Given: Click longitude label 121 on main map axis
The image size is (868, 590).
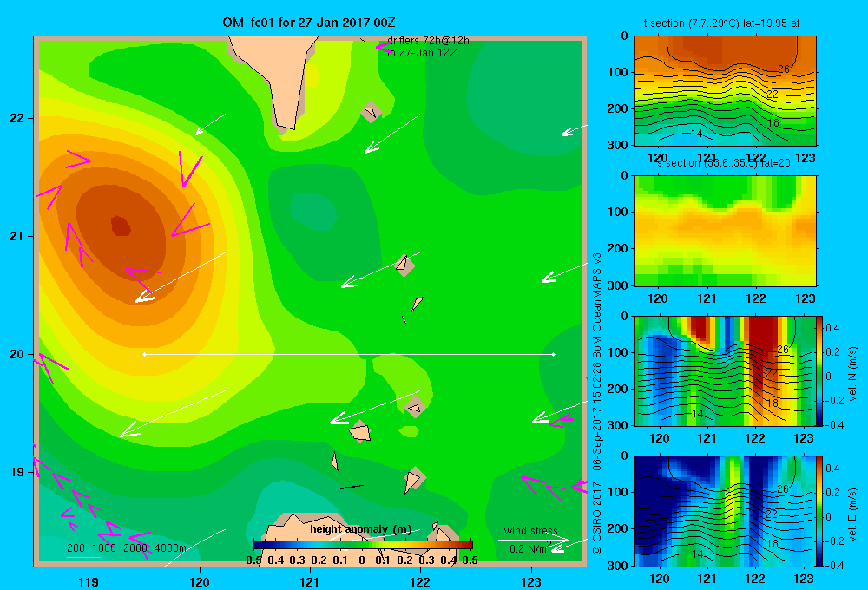Looking at the screenshot, I should pyautogui.click(x=310, y=581).
